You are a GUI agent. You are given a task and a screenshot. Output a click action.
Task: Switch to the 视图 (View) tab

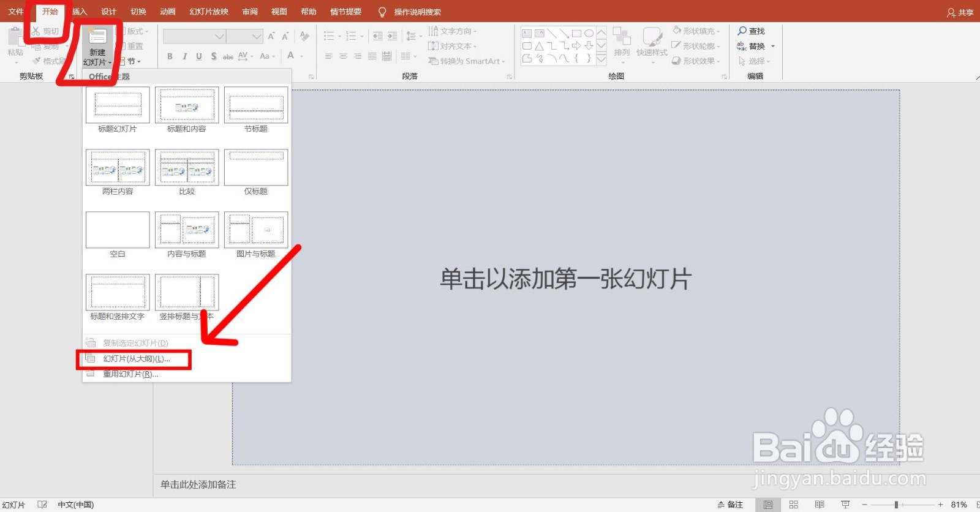coord(279,12)
